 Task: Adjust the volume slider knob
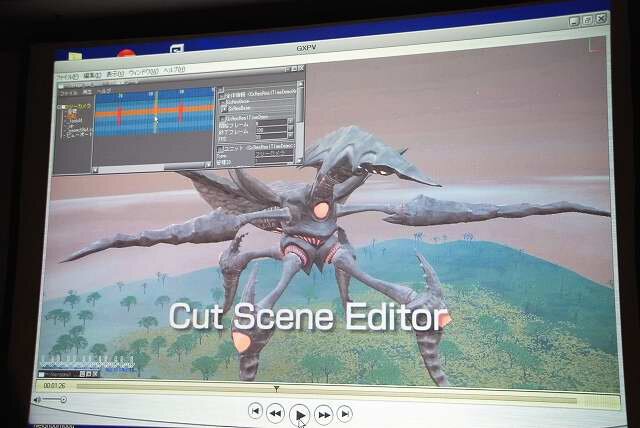62,400
